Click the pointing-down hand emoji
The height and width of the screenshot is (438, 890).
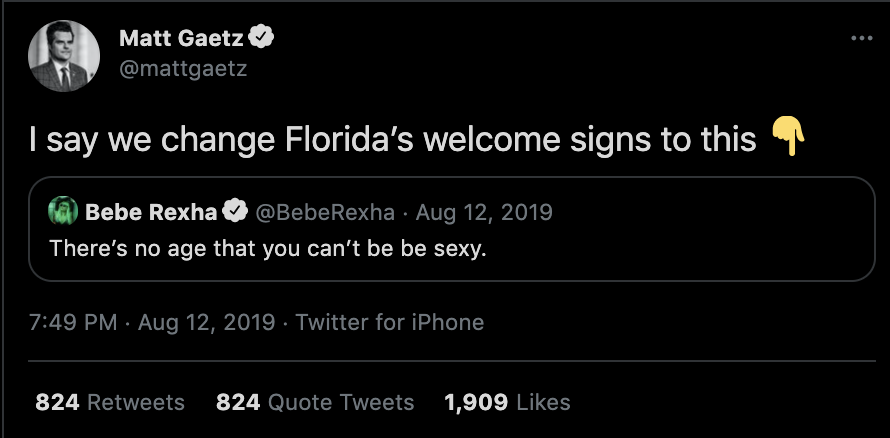789,137
